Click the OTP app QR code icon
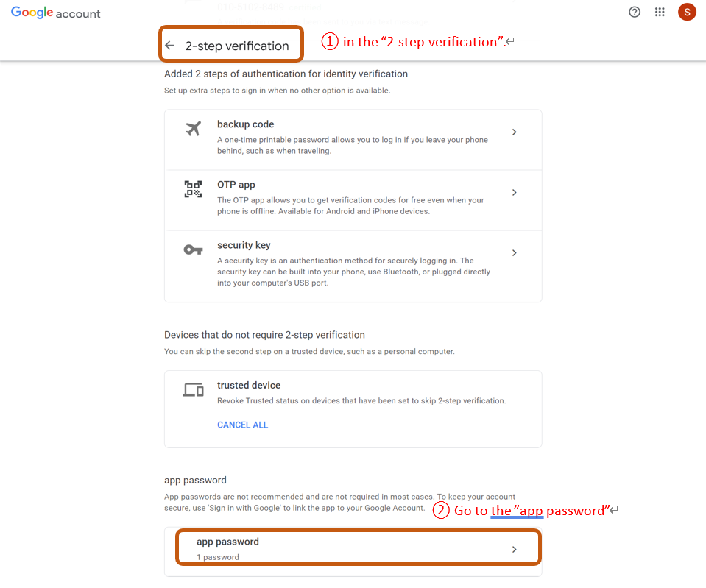Screen dimensions: 706x588 pos(193,189)
